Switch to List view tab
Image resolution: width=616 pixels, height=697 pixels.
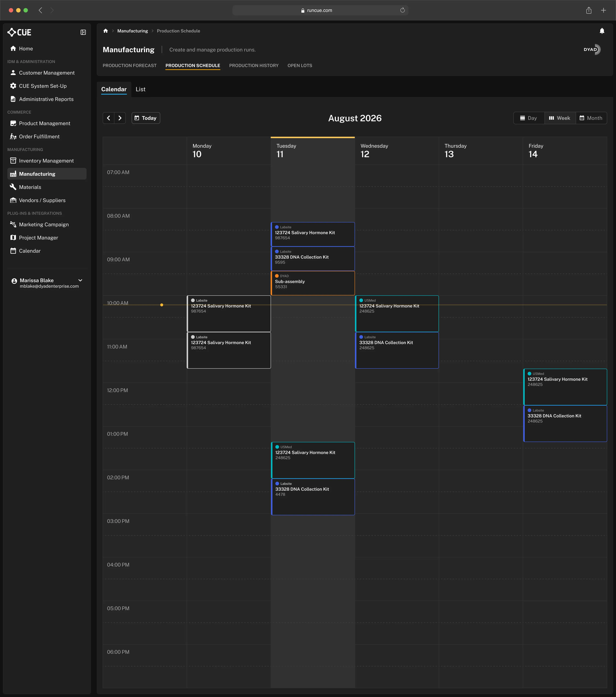141,89
